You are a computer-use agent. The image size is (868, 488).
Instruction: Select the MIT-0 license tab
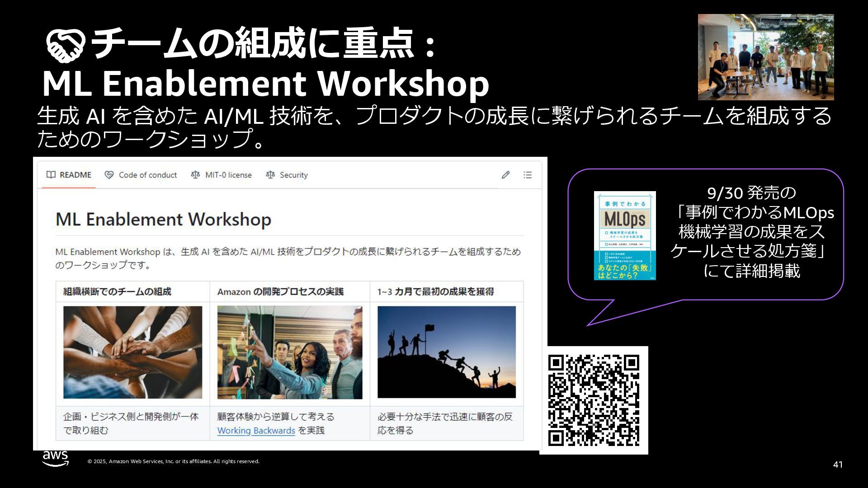(x=228, y=175)
